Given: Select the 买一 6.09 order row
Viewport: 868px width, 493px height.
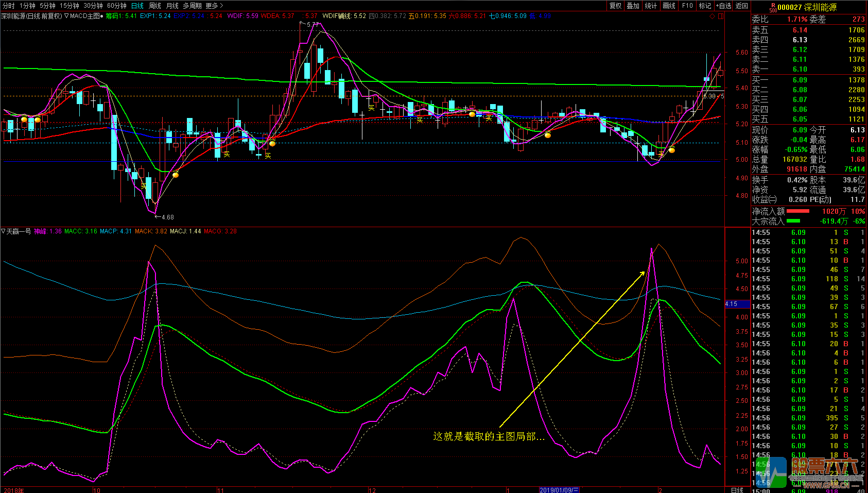Looking at the screenshot, I should (808, 80).
